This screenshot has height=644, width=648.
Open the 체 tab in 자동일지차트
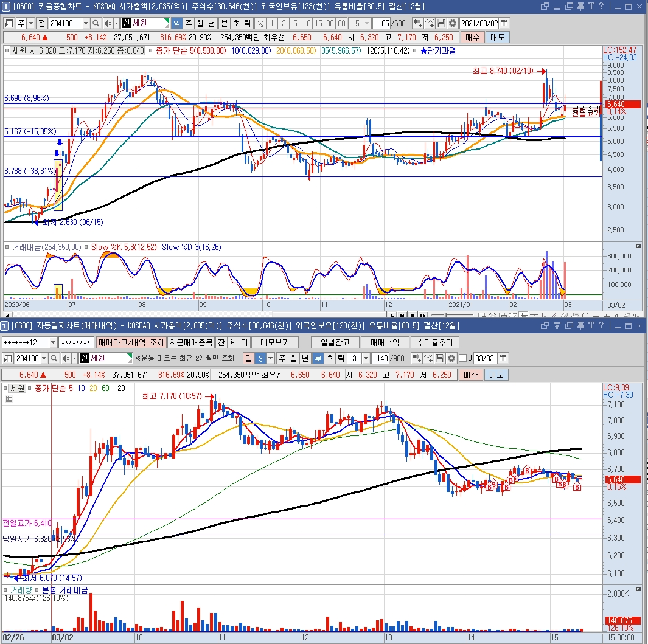tap(233, 342)
